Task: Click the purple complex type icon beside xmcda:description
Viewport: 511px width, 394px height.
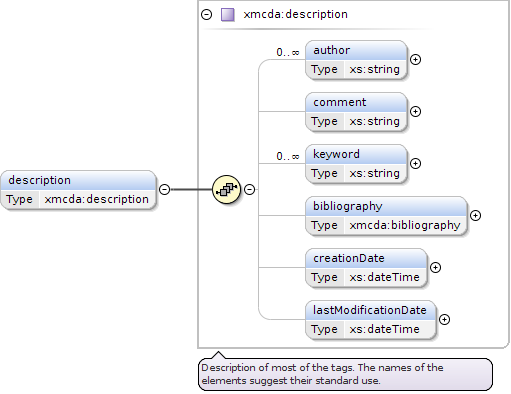Action: [x=228, y=15]
